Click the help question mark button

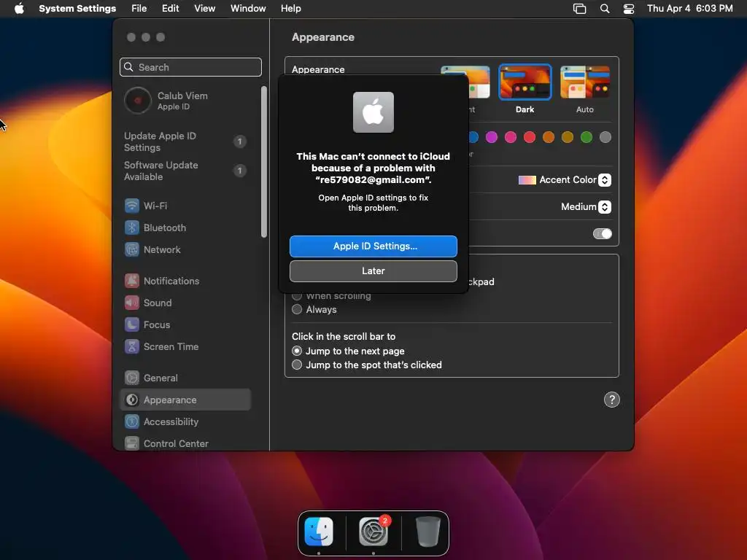pos(612,400)
